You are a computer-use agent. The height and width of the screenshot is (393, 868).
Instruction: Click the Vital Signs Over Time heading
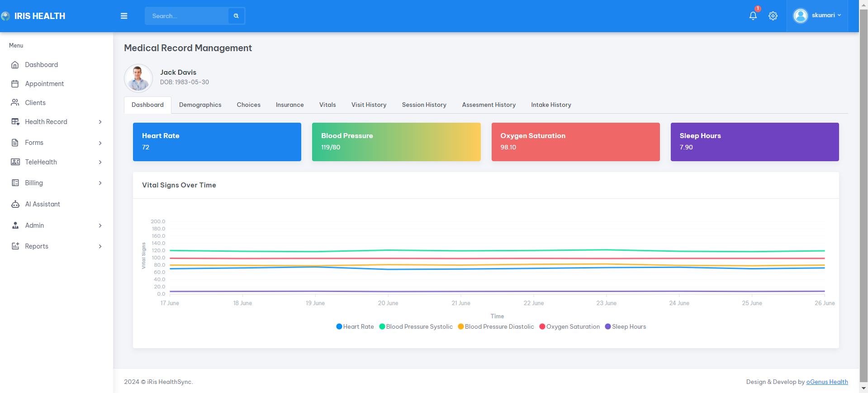click(179, 185)
